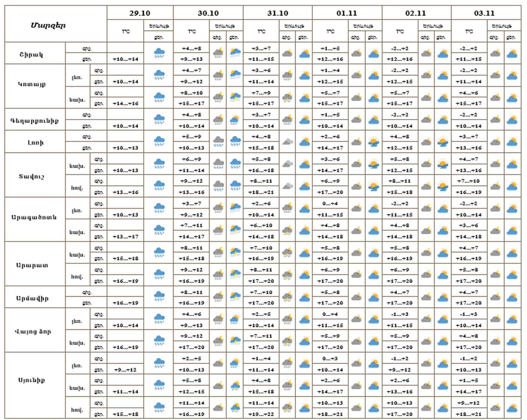527x420 pixels.
Task: Select the 30.10 date column header
Action: [208, 13]
